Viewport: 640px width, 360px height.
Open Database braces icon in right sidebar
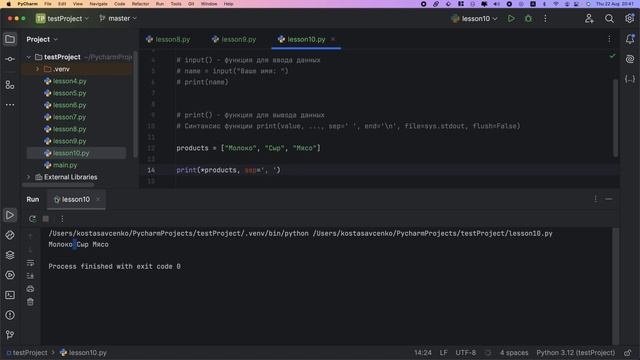630,79
